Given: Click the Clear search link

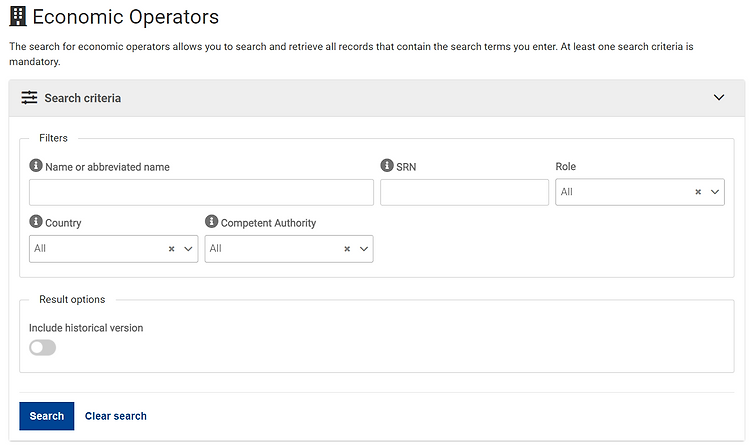Looking at the screenshot, I should pyautogui.click(x=116, y=416).
